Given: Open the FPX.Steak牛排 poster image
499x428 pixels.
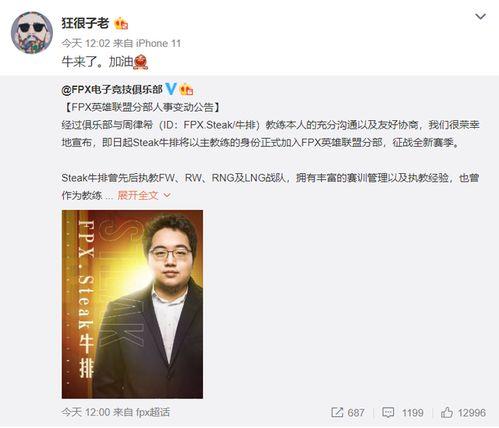Looking at the screenshot, I should [132, 304].
